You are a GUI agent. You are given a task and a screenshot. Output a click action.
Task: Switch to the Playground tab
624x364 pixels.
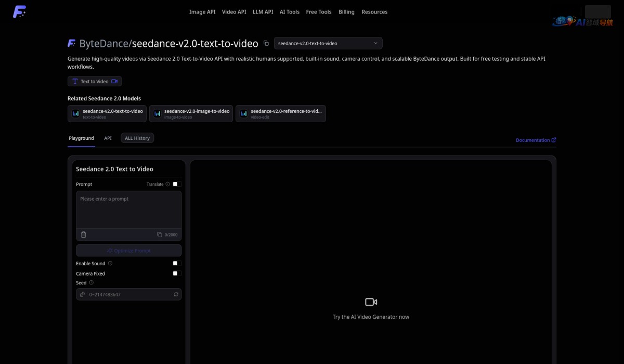(x=81, y=138)
